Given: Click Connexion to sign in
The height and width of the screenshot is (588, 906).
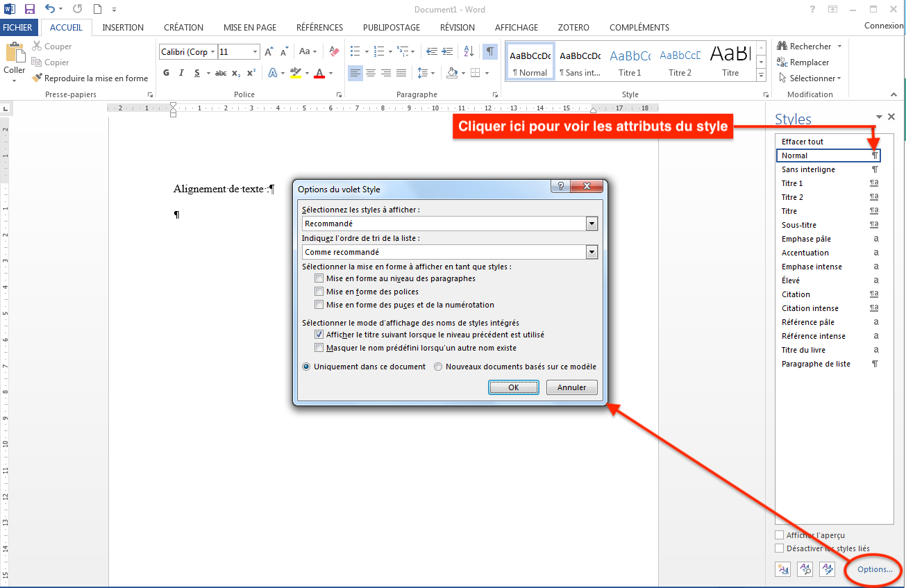Looking at the screenshot, I should coord(884,26).
